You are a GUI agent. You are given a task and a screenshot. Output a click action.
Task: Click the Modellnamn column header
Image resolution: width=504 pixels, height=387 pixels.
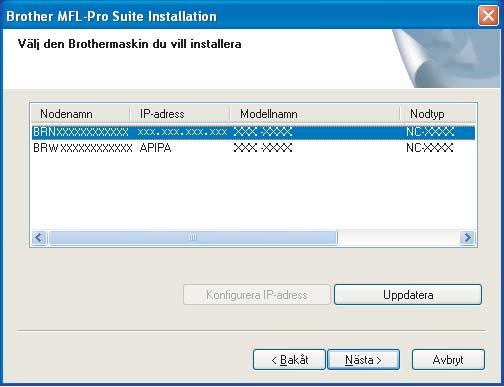[315, 114]
